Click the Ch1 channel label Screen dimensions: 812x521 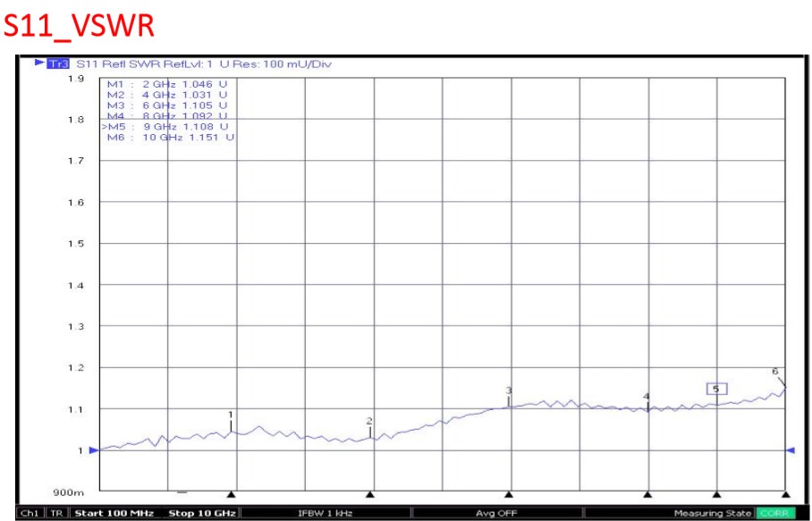pos(30,513)
